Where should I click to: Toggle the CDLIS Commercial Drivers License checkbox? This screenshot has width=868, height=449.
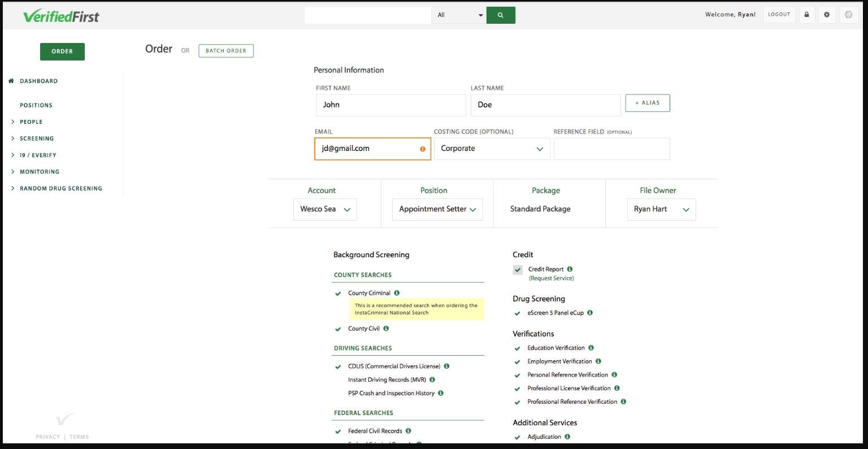point(338,366)
